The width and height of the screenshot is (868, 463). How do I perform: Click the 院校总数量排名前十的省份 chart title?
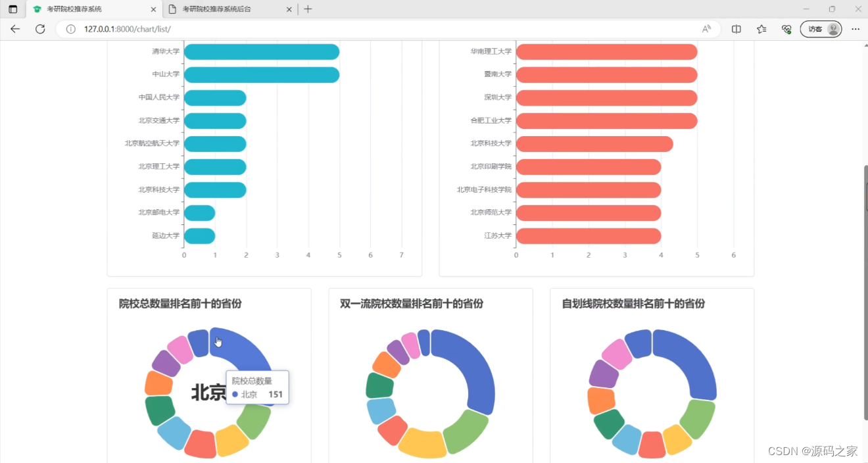(x=180, y=304)
